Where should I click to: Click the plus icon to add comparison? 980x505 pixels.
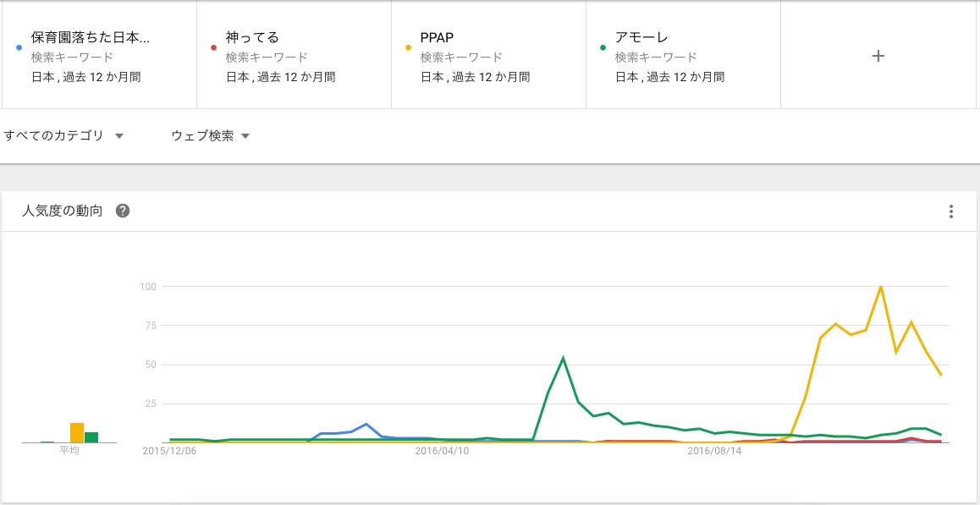(x=878, y=56)
